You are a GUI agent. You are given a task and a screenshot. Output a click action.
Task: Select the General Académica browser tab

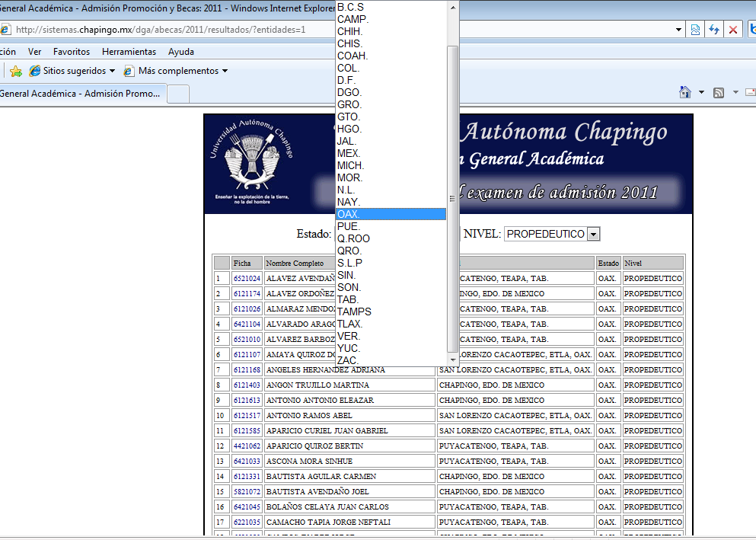tap(82, 94)
